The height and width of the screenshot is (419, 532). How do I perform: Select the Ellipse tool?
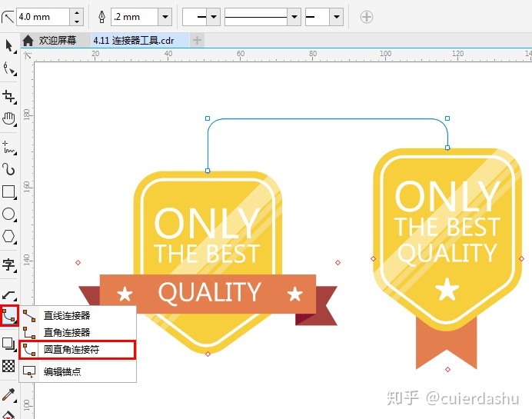pyautogui.click(x=9, y=214)
